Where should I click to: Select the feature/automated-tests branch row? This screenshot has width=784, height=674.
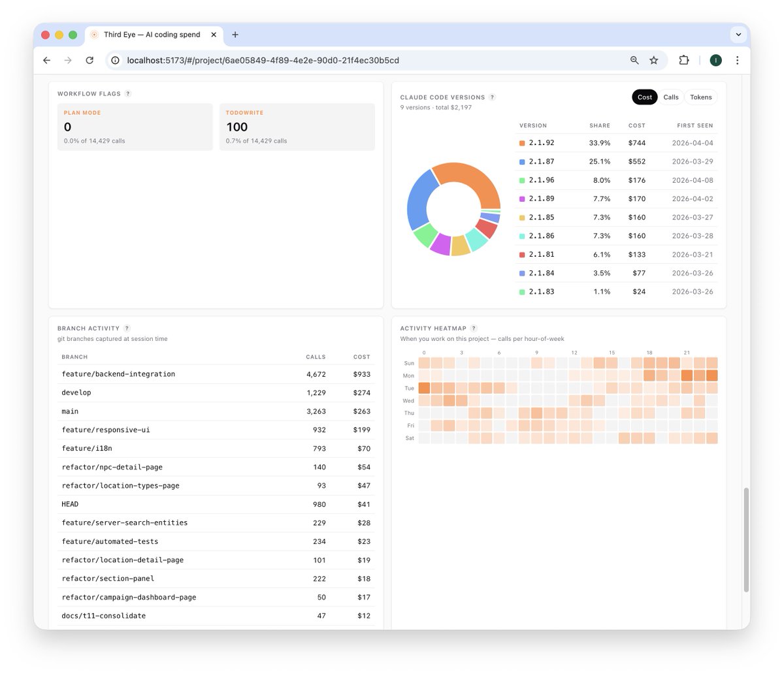(x=216, y=541)
